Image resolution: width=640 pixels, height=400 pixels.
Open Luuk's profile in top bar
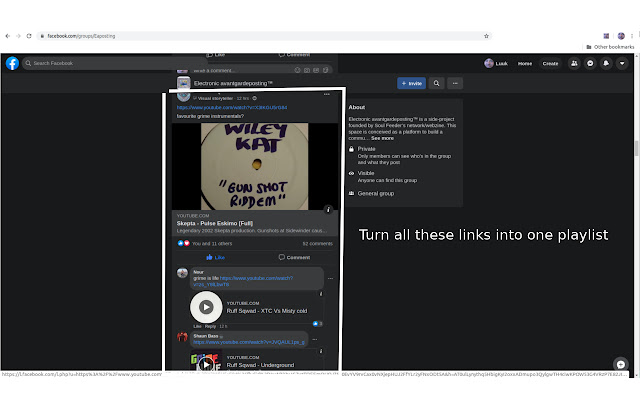click(x=496, y=63)
